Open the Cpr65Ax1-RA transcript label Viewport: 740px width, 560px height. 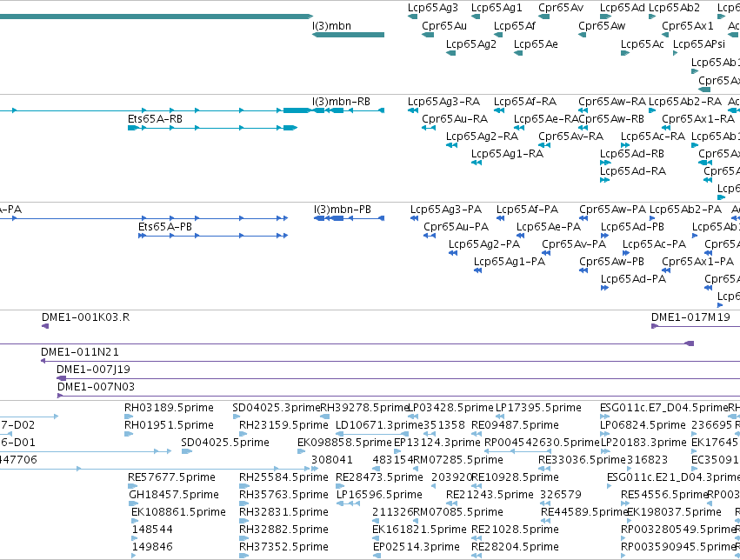[x=698, y=119]
